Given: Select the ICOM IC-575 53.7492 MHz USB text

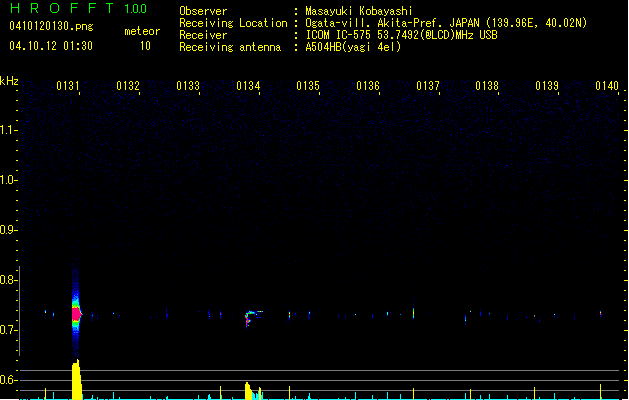Looking at the screenshot, I should click(402, 35).
